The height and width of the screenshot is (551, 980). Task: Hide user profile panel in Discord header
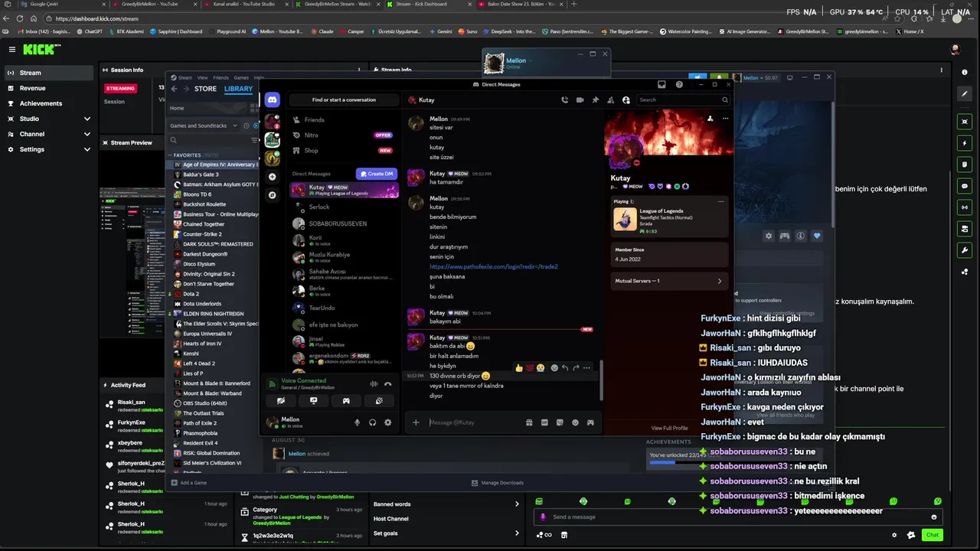[x=626, y=99]
